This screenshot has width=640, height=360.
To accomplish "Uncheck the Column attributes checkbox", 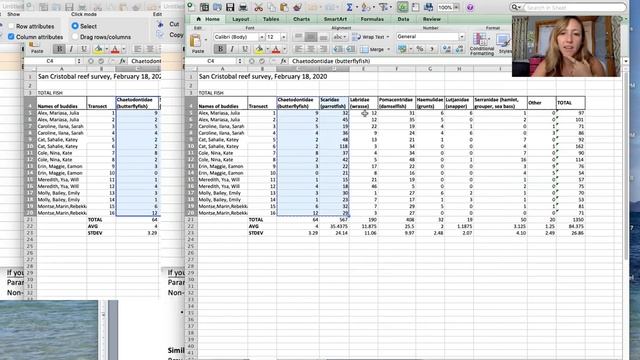I will pos(11,37).
